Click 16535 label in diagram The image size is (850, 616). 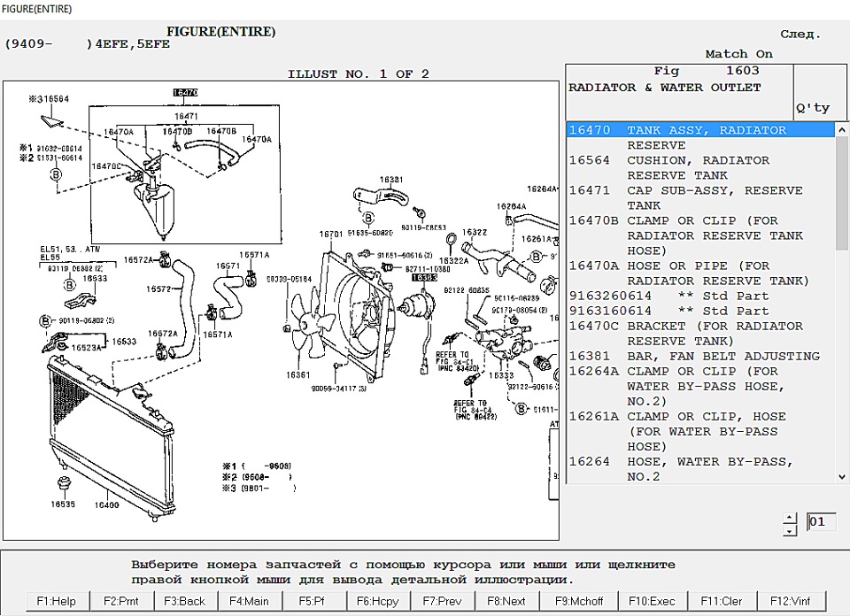tap(63, 504)
